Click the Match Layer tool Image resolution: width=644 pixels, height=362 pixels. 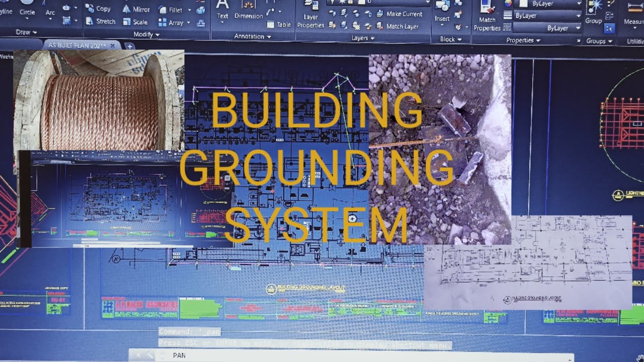[397, 26]
